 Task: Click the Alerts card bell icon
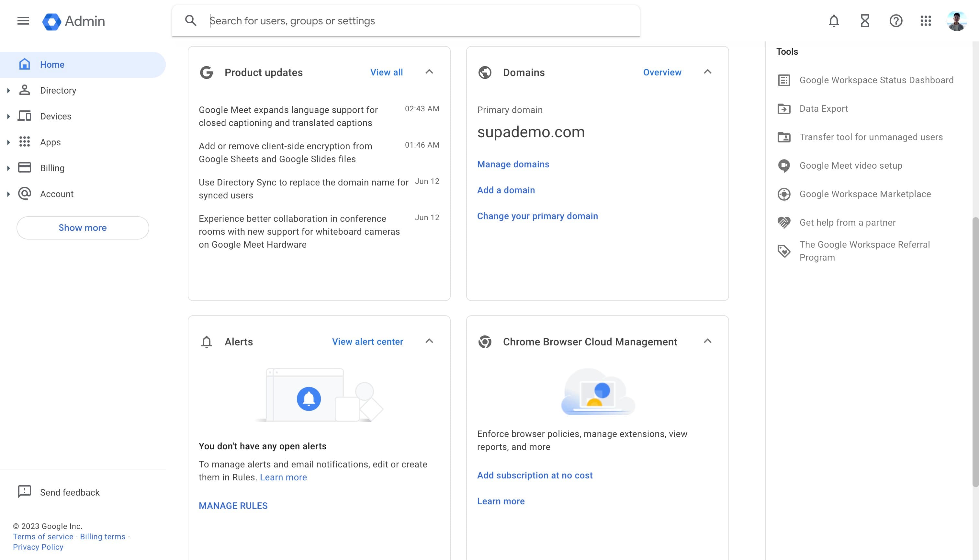[x=207, y=342]
